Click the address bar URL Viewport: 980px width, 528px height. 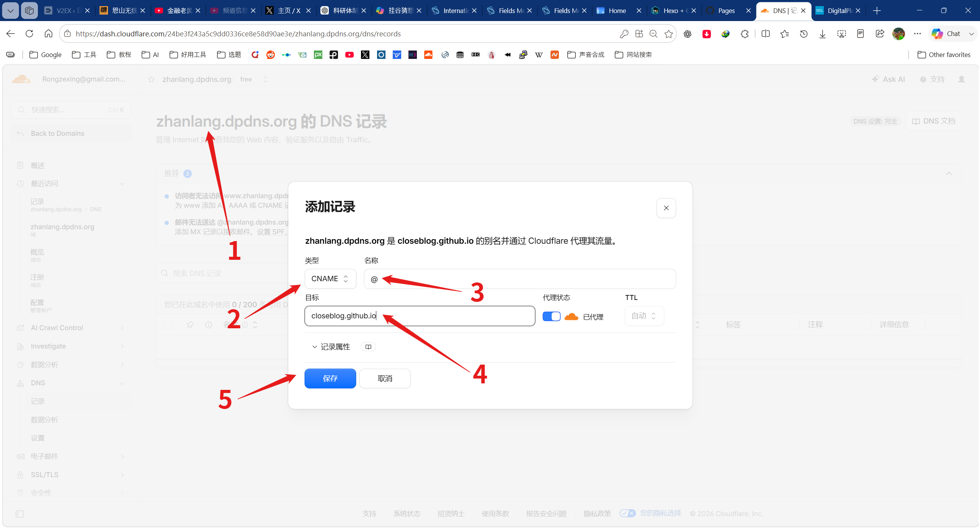238,34
